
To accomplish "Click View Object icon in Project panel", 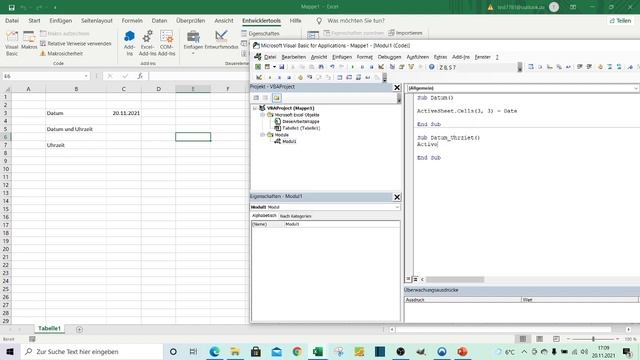I will [x=266, y=98].
